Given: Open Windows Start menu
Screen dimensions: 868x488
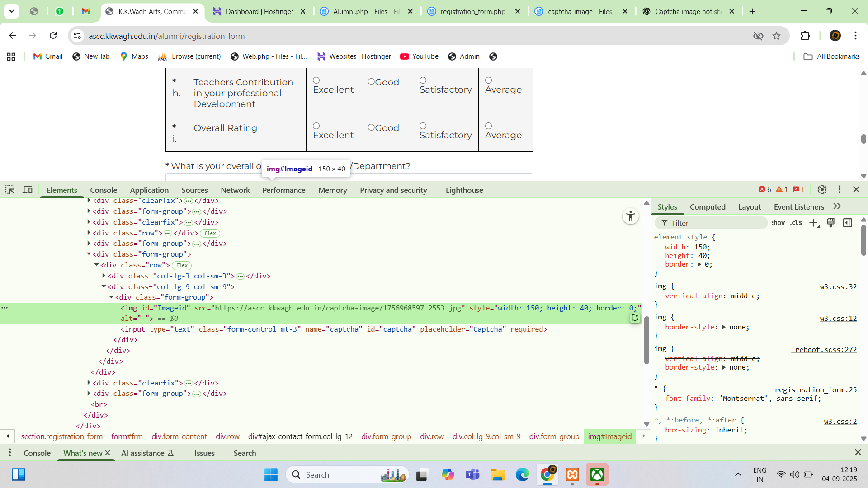Looking at the screenshot, I should click(271, 474).
